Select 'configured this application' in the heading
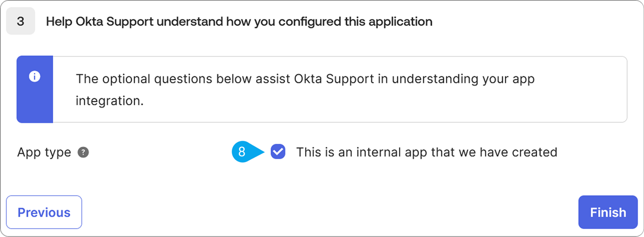Screen dimensions: 644x237 (355, 22)
